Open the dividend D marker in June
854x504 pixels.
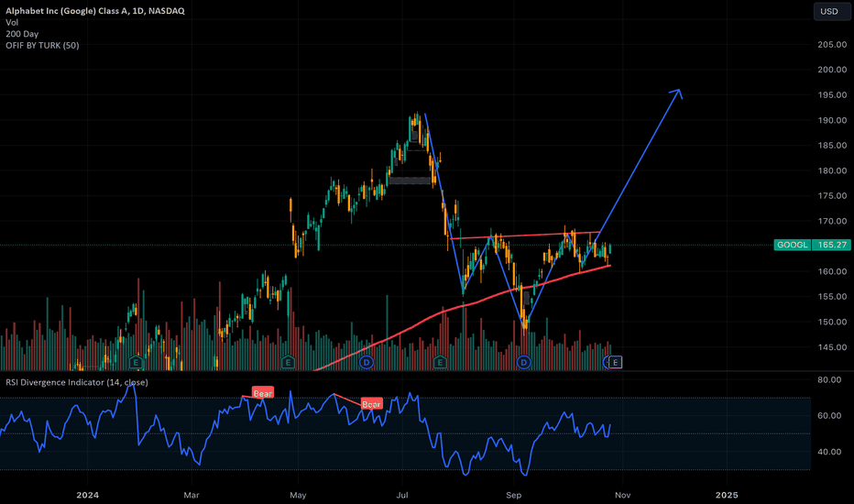click(x=367, y=362)
